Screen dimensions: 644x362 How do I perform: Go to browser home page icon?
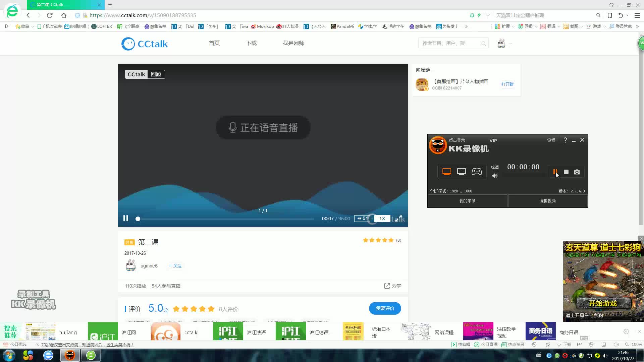point(64,15)
